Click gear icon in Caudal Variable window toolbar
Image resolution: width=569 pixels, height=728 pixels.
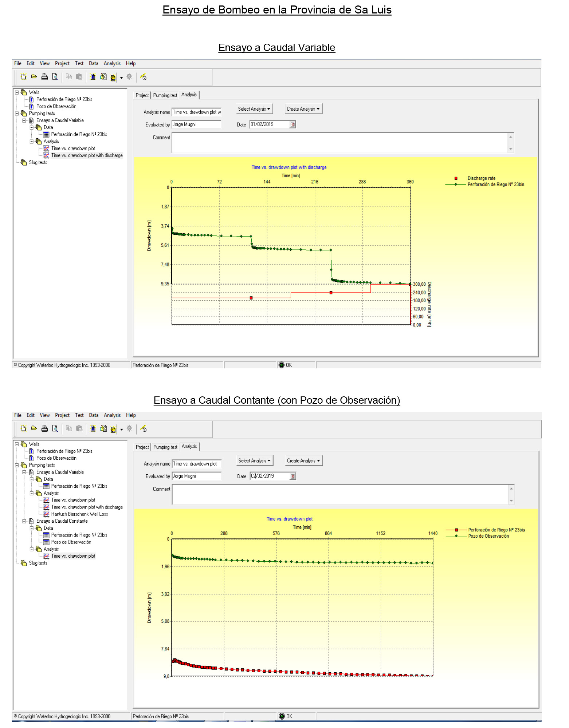(x=129, y=77)
